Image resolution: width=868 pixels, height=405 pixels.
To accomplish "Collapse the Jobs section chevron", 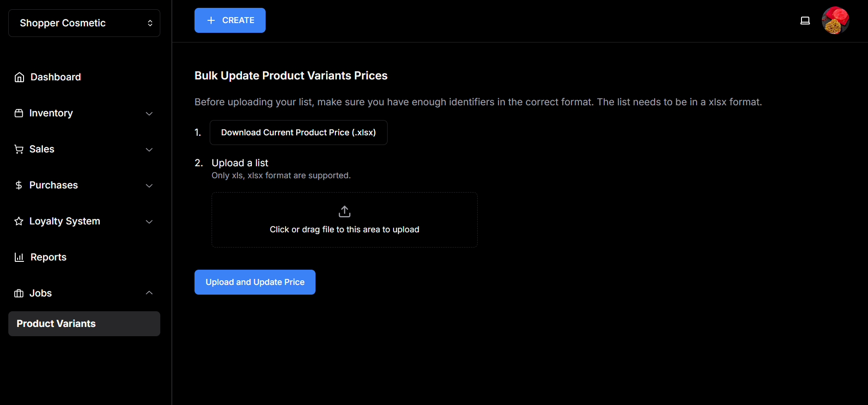I will [149, 293].
